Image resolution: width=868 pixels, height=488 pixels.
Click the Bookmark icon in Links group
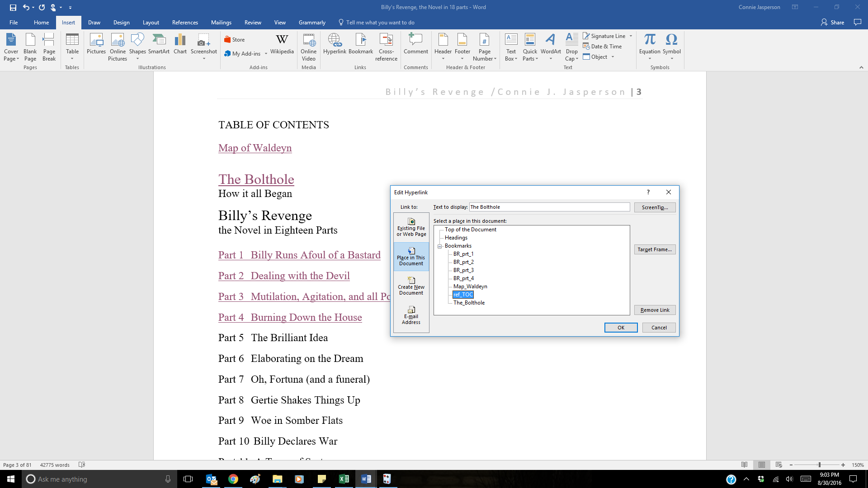point(360,44)
